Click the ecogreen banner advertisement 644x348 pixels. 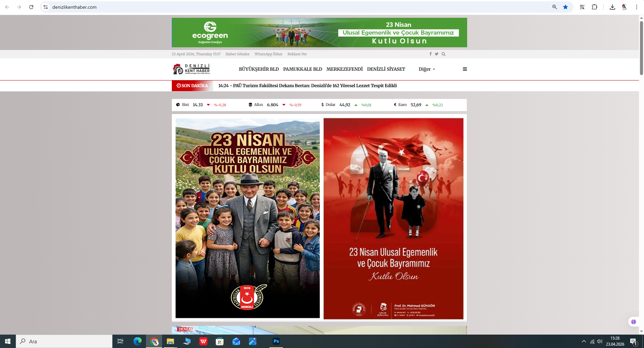319,33
